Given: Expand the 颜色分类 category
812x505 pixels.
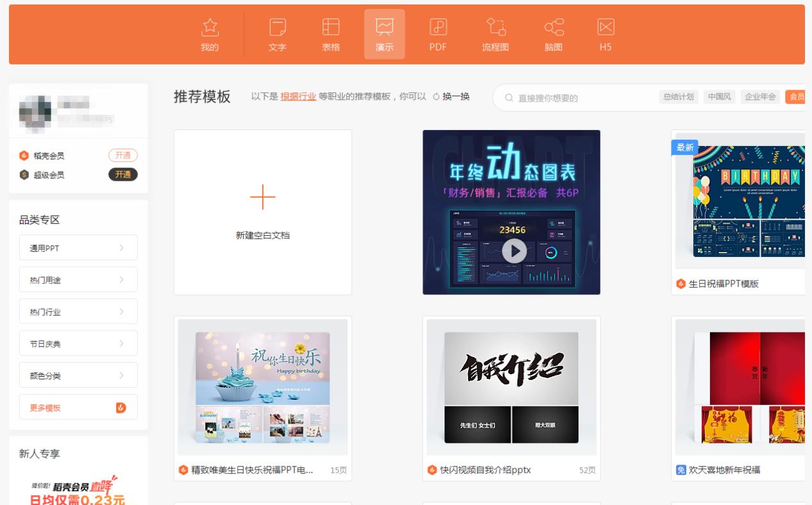Looking at the screenshot, I should 78,376.
